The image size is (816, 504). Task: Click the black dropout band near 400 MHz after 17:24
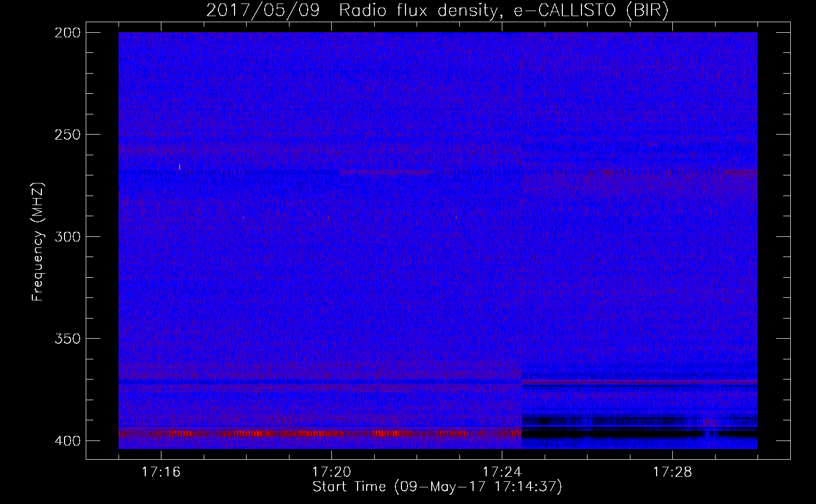(639, 433)
